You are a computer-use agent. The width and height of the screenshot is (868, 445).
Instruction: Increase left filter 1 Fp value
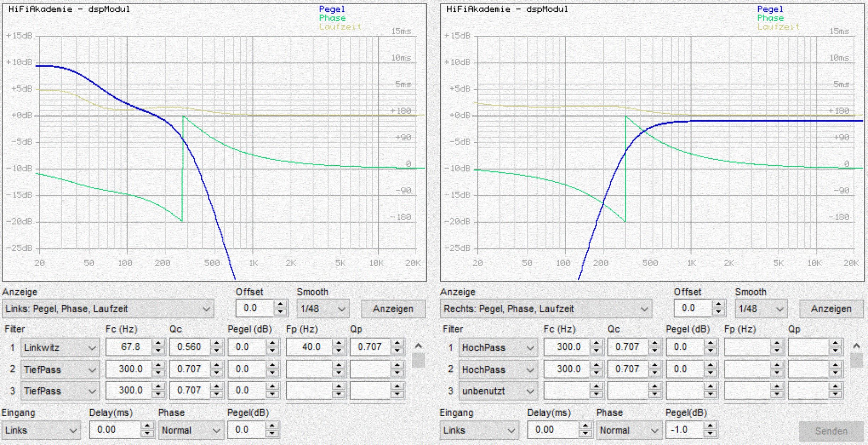(x=339, y=343)
